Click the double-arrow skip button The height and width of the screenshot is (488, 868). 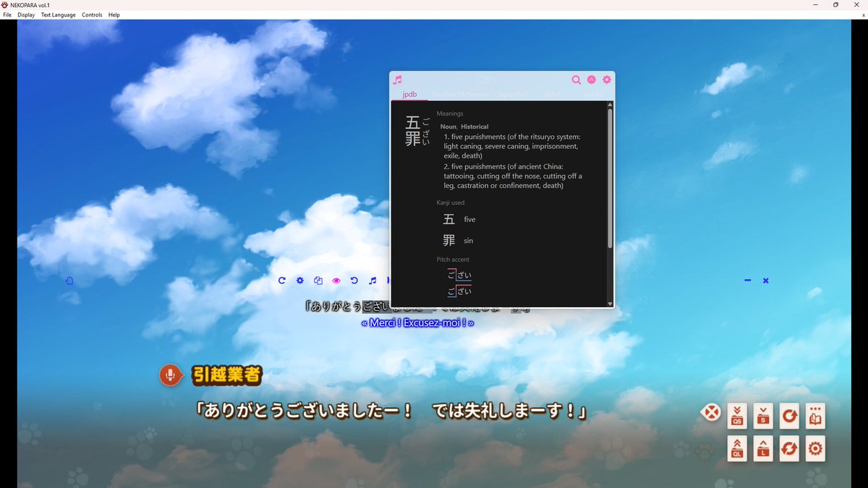[789, 449]
